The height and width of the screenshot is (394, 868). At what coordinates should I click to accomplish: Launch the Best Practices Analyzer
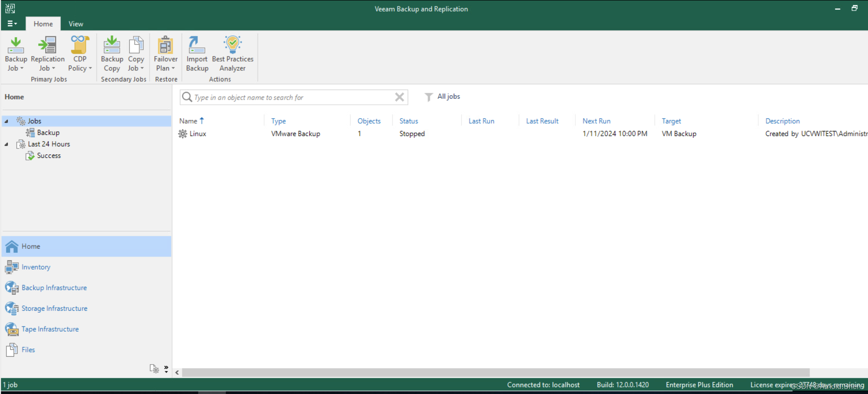click(x=232, y=54)
